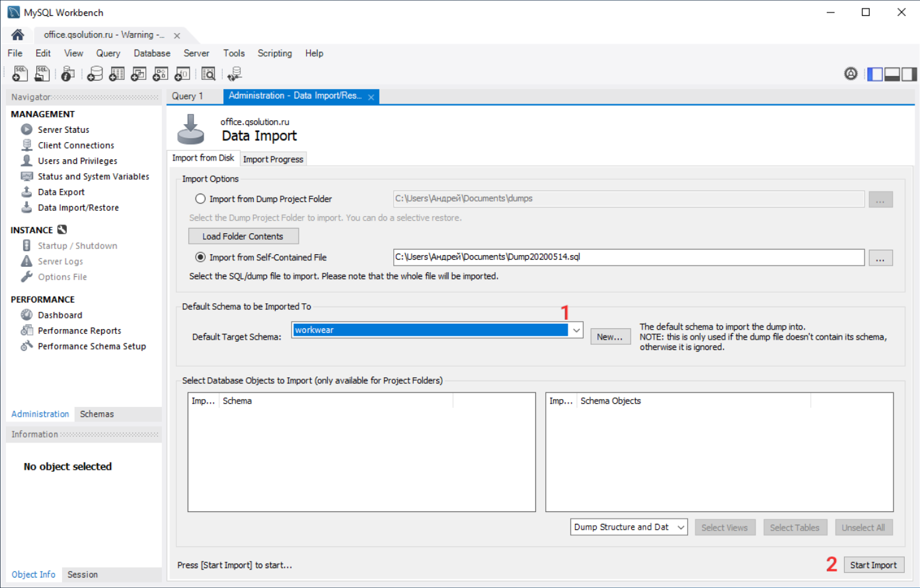Create a new SQL tab icon
The height and width of the screenshot is (588, 920).
tap(20, 74)
